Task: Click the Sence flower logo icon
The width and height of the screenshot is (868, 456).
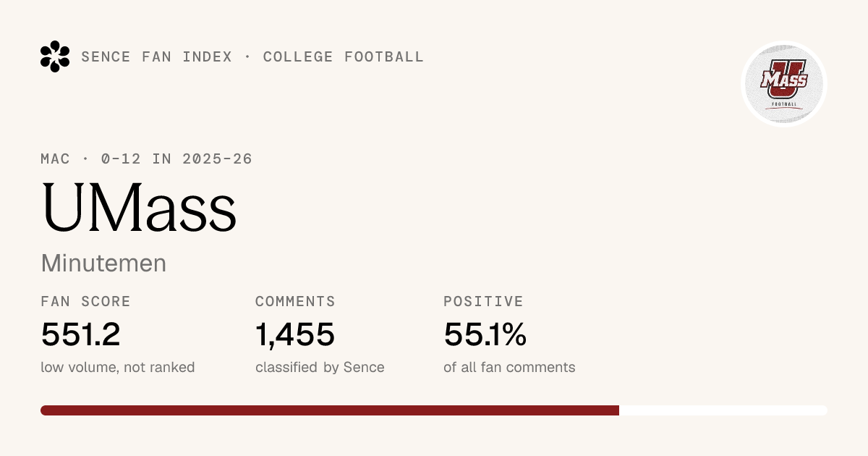Action: (x=55, y=56)
